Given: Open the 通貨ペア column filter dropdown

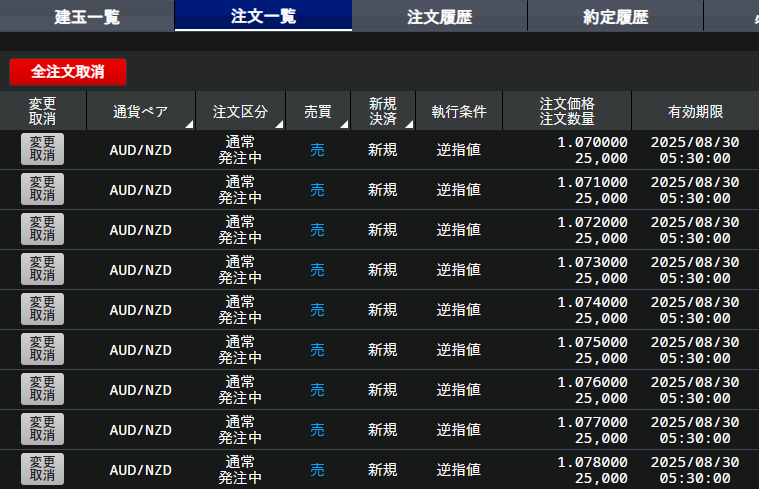Looking at the screenshot, I should [189, 124].
